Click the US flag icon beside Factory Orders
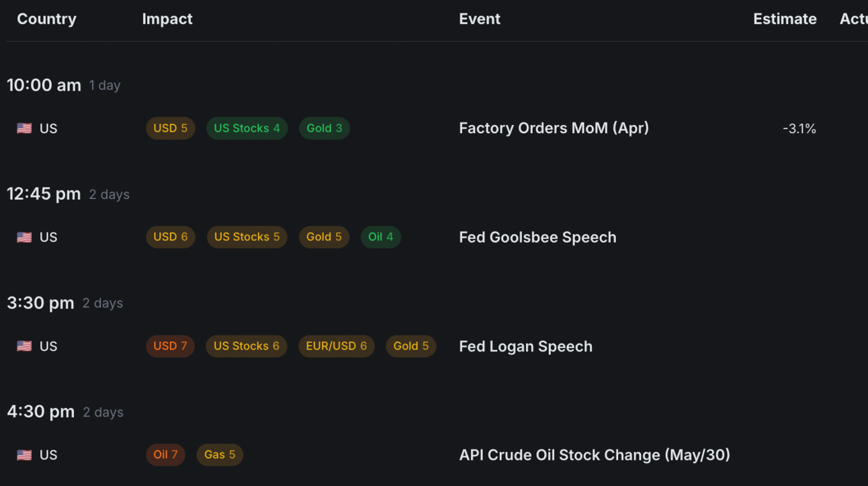 pos(24,128)
